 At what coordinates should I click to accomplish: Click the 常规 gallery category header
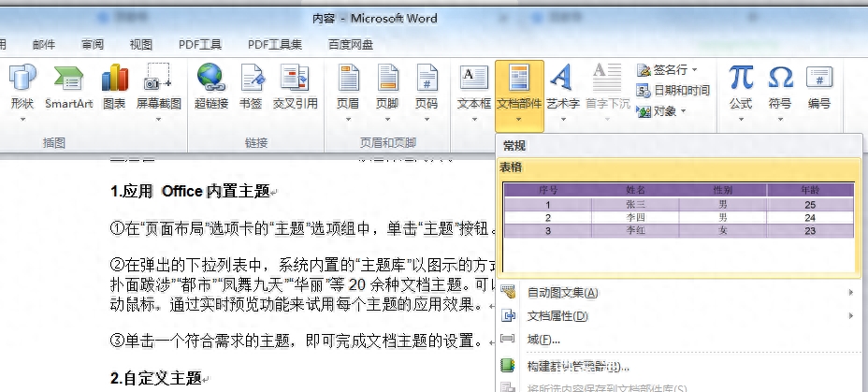[514, 146]
